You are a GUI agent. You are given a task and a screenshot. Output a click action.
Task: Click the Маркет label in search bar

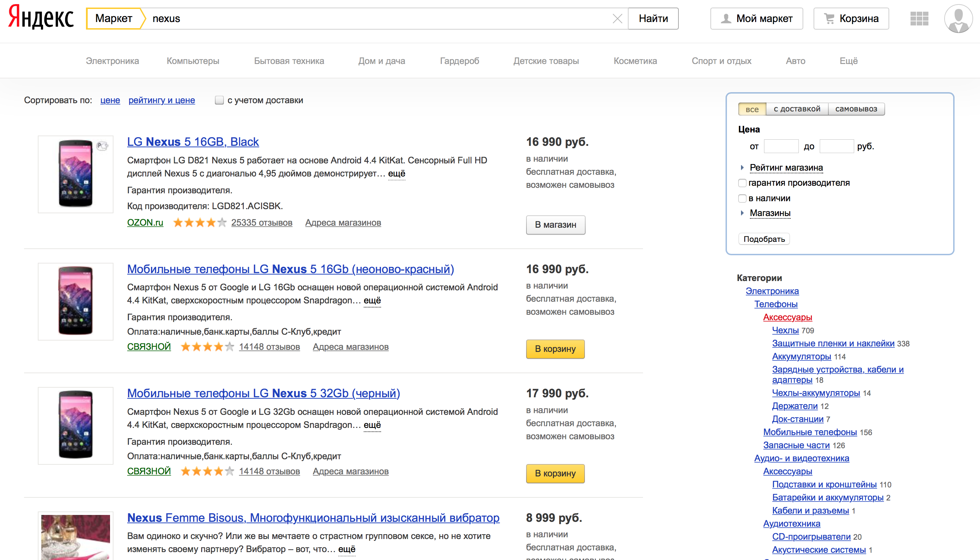click(x=114, y=19)
